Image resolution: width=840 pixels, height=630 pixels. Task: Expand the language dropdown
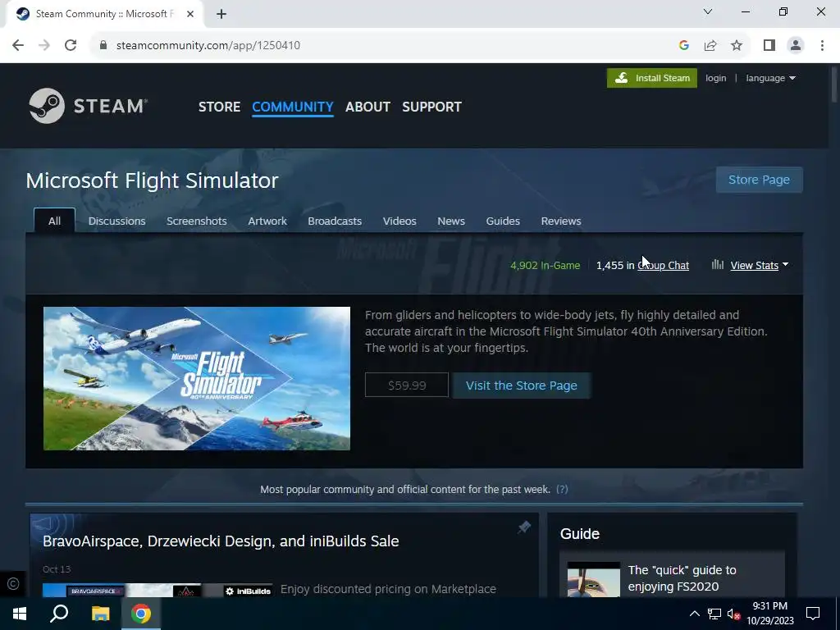pyautogui.click(x=770, y=78)
